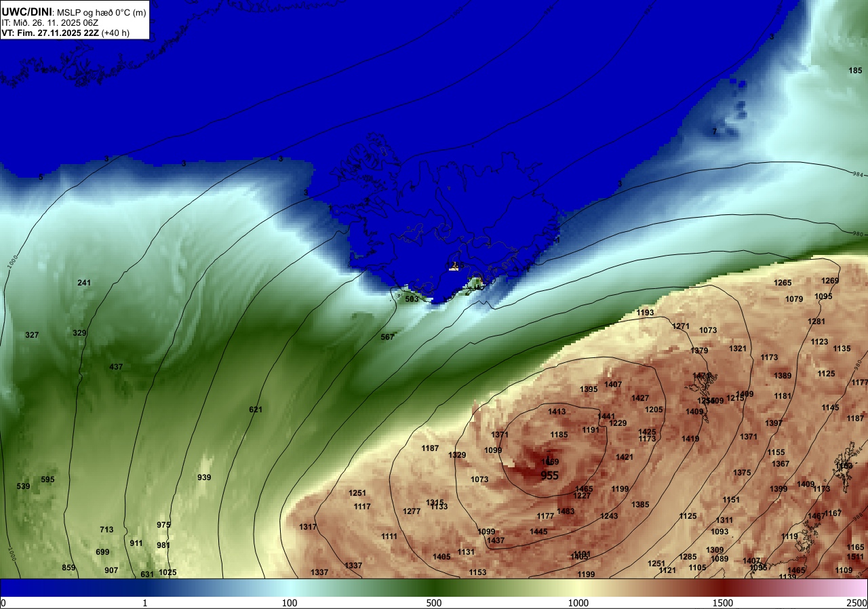Click legend scale label 1500
This screenshot has height=609, width=868.
(x=723, y=603)
